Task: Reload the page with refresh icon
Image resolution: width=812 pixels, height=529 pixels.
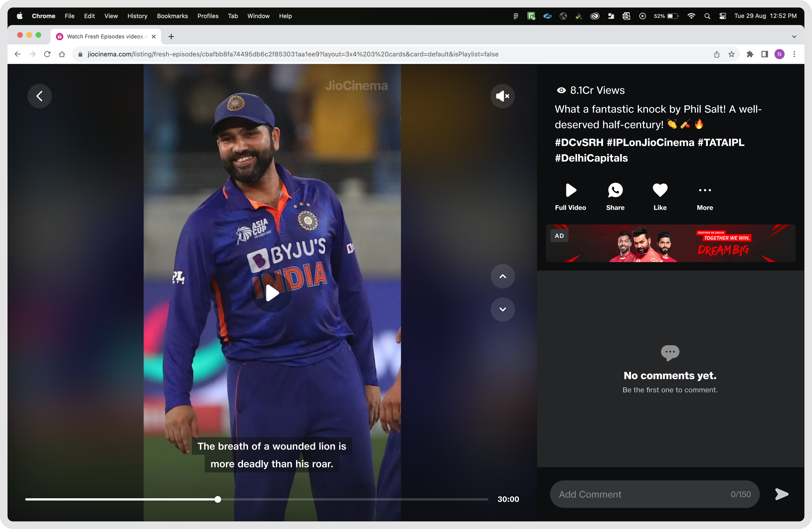Action: pos(47,54)
